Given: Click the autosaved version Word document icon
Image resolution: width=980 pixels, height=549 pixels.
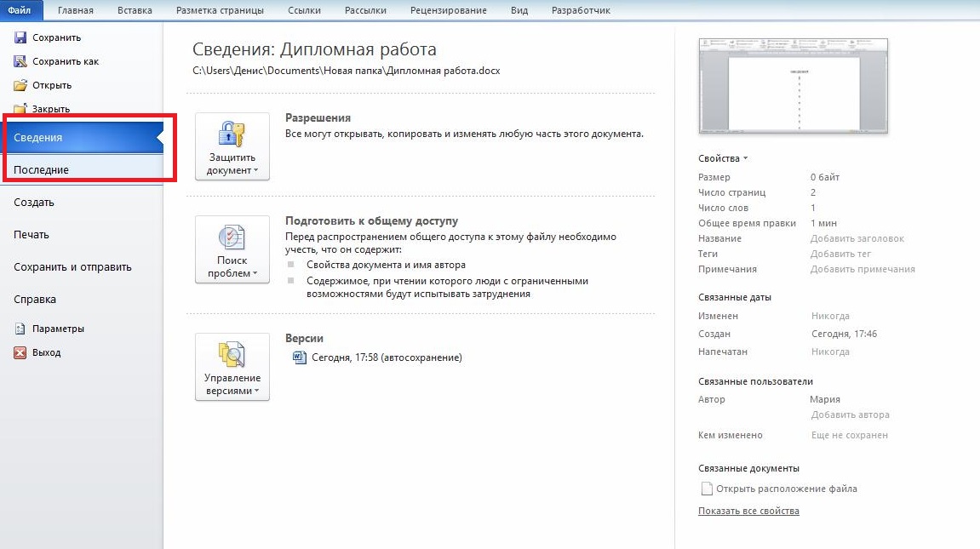Looking at the screenshot, I should pos(299,357).
